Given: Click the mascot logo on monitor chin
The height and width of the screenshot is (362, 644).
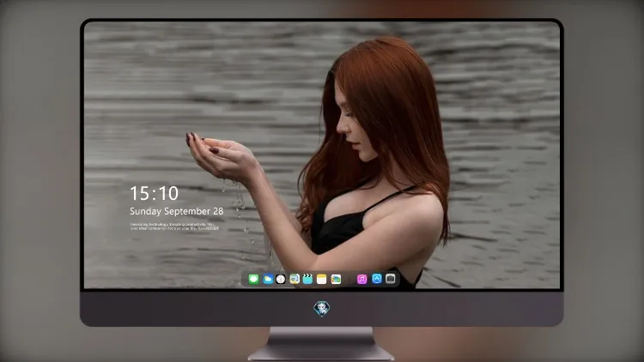Looking at the screenshot, I should (x=322, y=309).
